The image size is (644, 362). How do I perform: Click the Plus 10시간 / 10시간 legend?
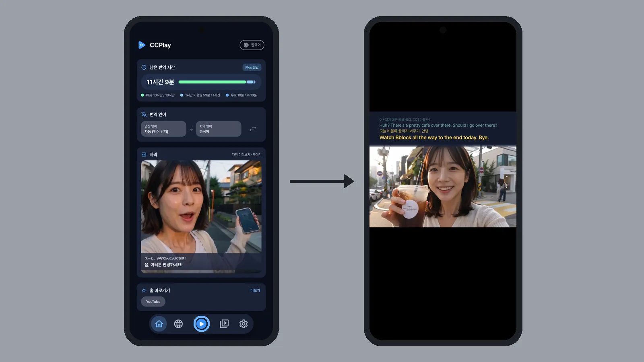[158, 95]
